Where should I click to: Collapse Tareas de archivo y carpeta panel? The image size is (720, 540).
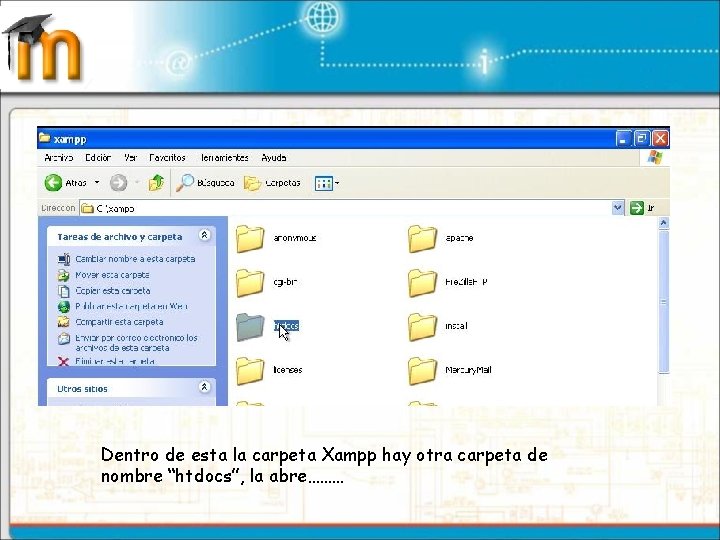point(204,235)
